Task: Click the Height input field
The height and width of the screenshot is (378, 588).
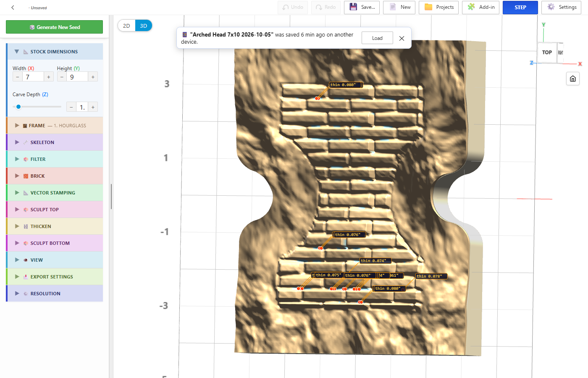Action: point(77,77)
